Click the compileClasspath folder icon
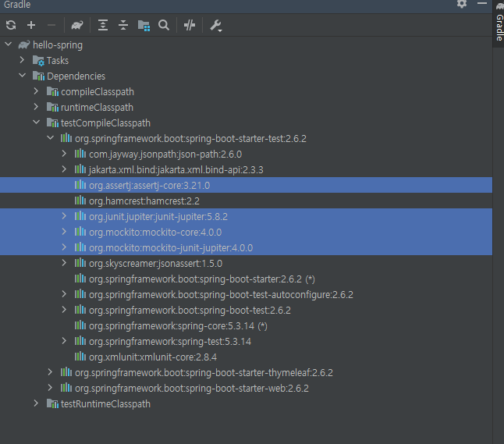Screen dimensions: 504x444 (x=52, y=91)
